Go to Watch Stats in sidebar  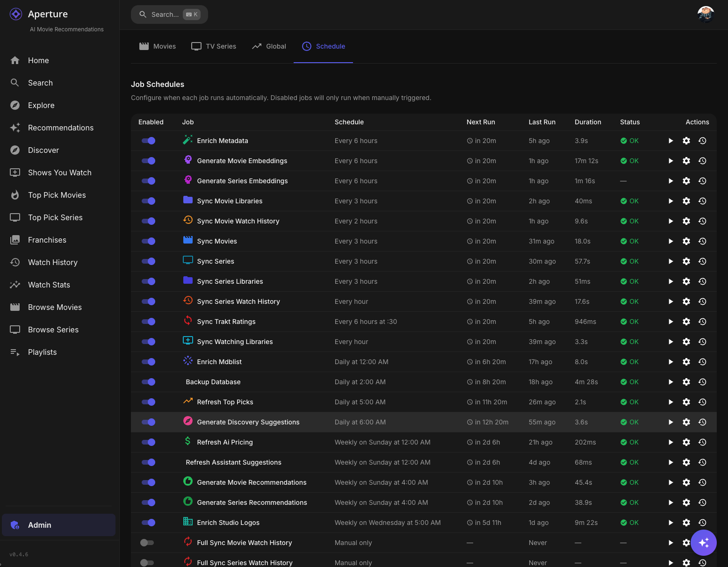pyautogui.click(x=49, y=285)
